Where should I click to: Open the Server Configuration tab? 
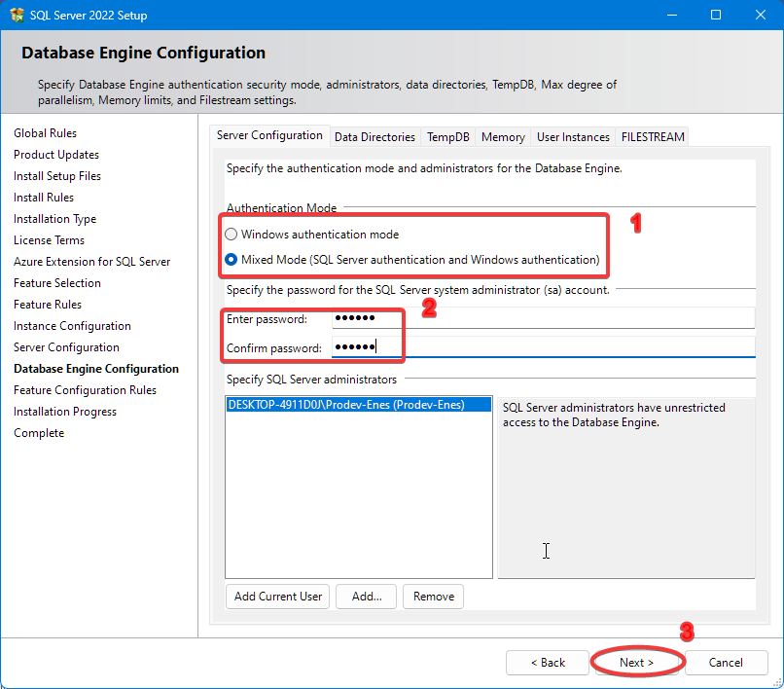269,135
